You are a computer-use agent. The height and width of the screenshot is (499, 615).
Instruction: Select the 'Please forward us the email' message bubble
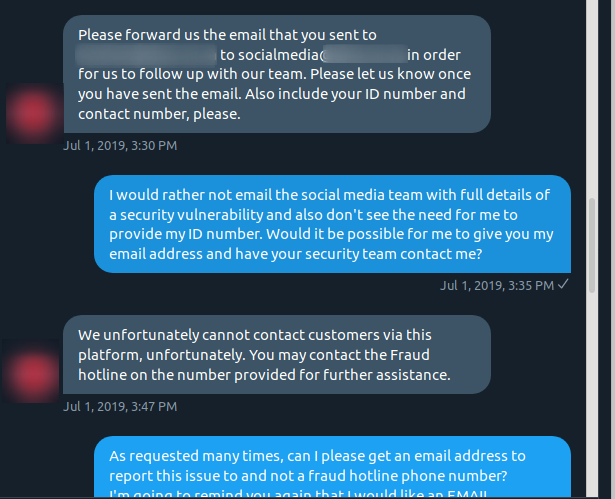[277, 74]
